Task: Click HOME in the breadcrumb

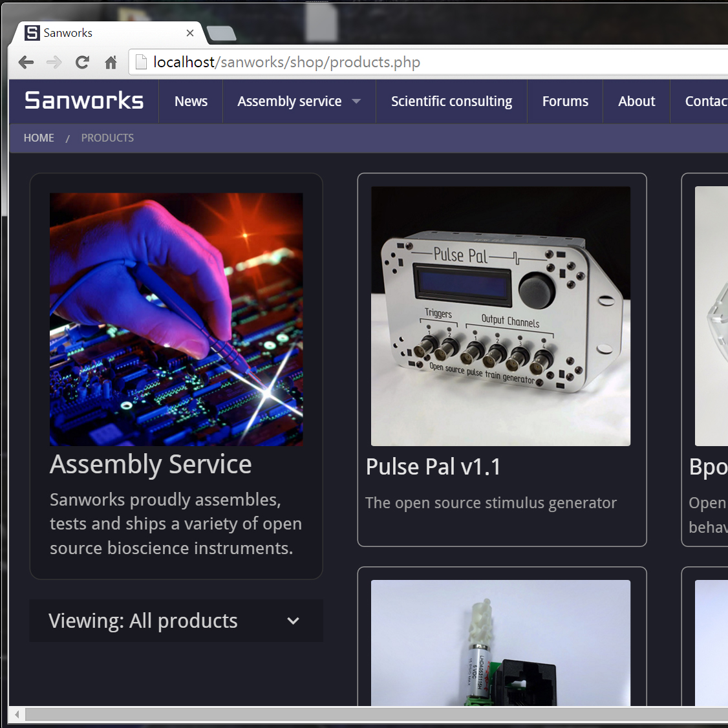Action: [x=39, y=138]
